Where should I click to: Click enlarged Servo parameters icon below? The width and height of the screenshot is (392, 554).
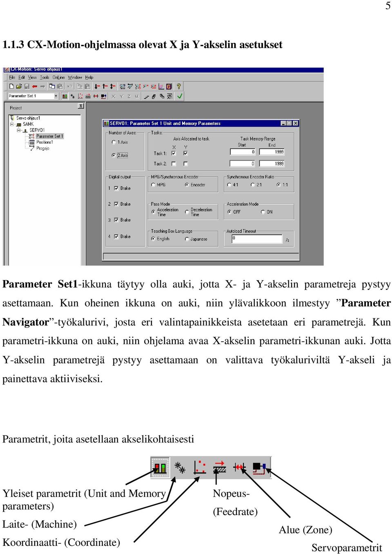259,467
